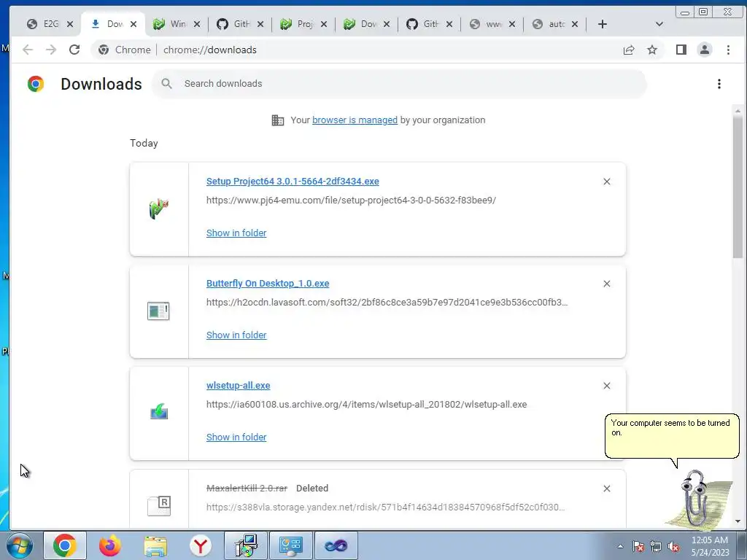Click Chrome icon in taskbar
747x560 pixels.
[65, 545]
